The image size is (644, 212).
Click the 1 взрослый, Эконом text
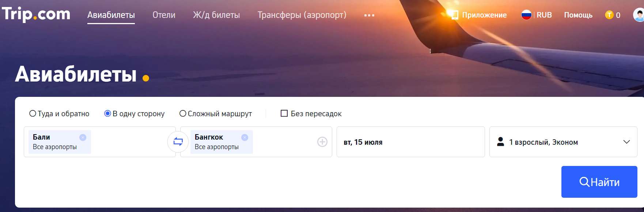tap(543, 142)
